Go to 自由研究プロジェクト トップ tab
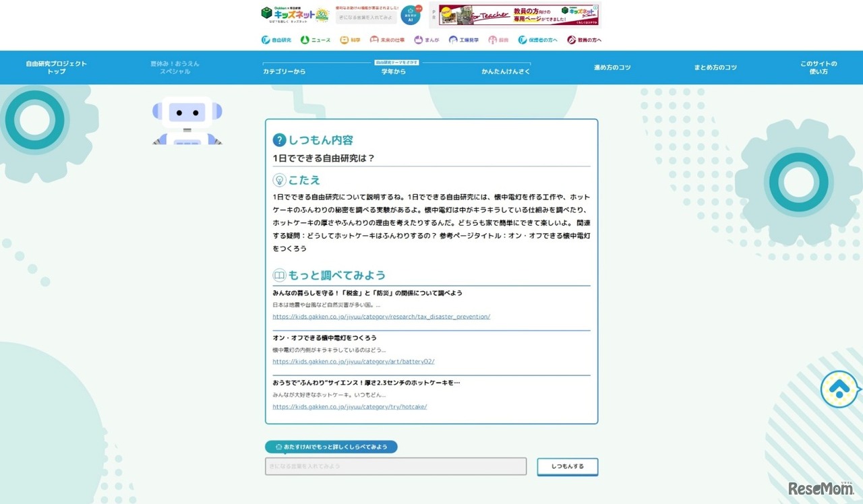The height and width of the screenshot is (504, 863). click(57, 67)
